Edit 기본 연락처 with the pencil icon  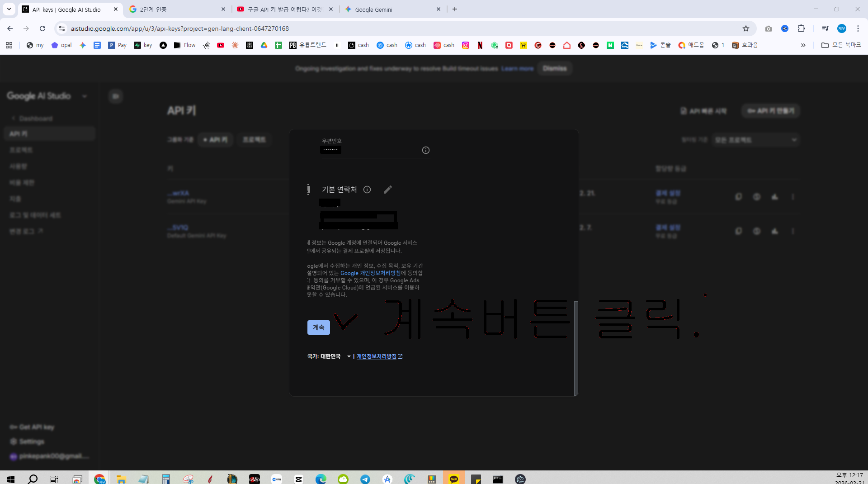tap(387, 190)
